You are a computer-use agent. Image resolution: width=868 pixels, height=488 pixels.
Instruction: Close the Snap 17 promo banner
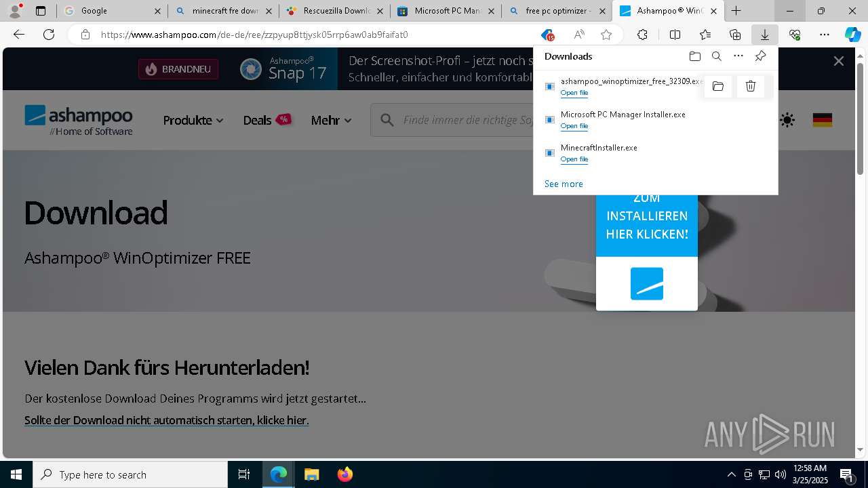(839, 61)
